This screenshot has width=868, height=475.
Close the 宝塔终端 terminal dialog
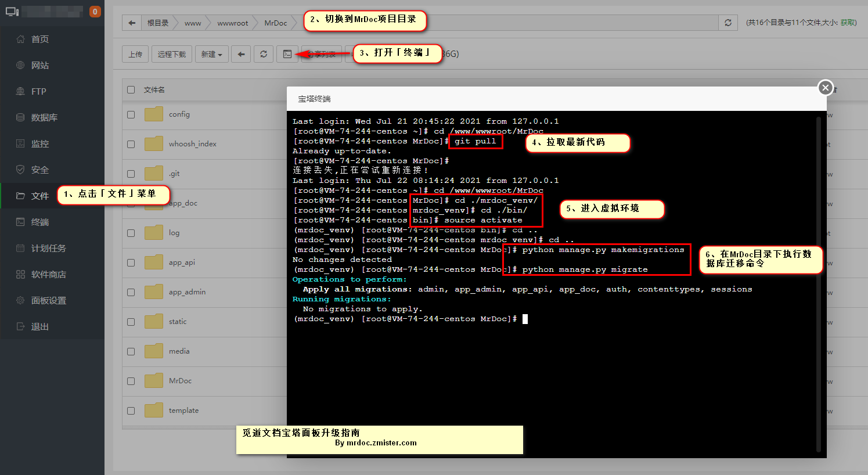825,88
